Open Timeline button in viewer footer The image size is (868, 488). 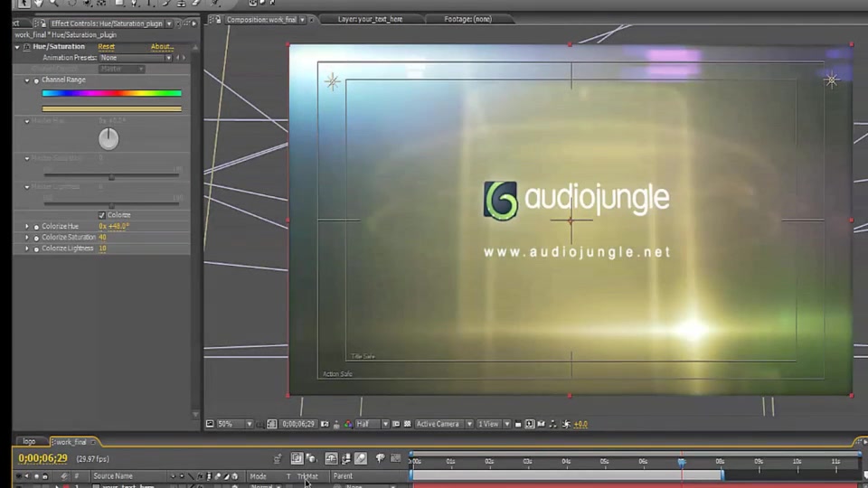point(542,424)
